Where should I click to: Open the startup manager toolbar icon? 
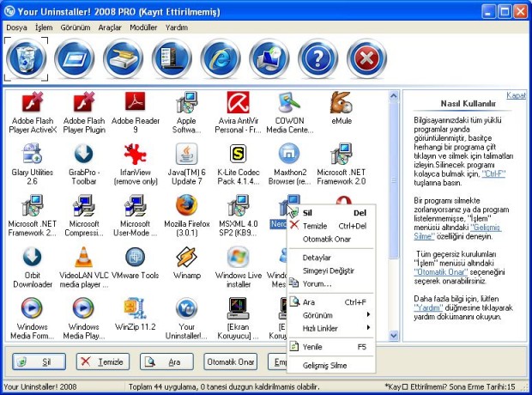[x=172, y=58]
